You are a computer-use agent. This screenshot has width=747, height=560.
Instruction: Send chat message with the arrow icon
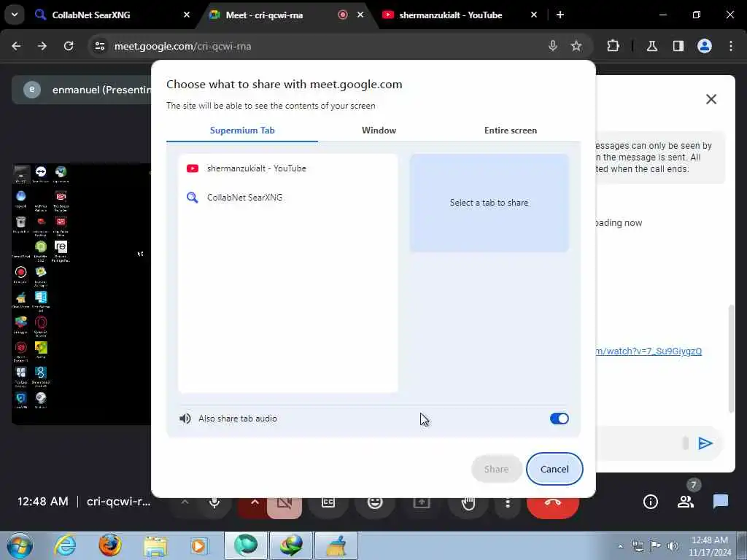pyautogui.click(x=705, y=443)
